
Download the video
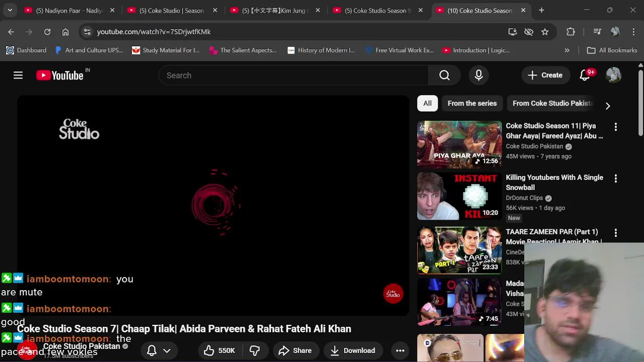[x=353, y=350]
